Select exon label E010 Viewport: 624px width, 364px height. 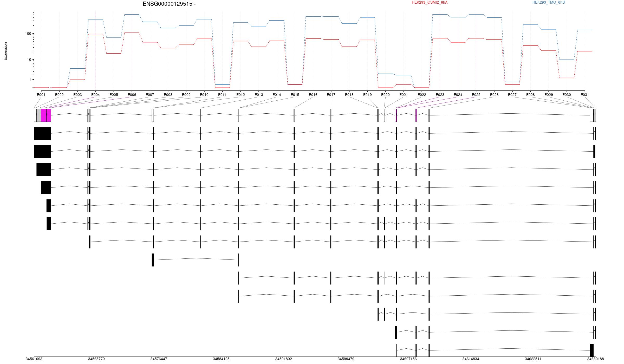pos(204,95)
